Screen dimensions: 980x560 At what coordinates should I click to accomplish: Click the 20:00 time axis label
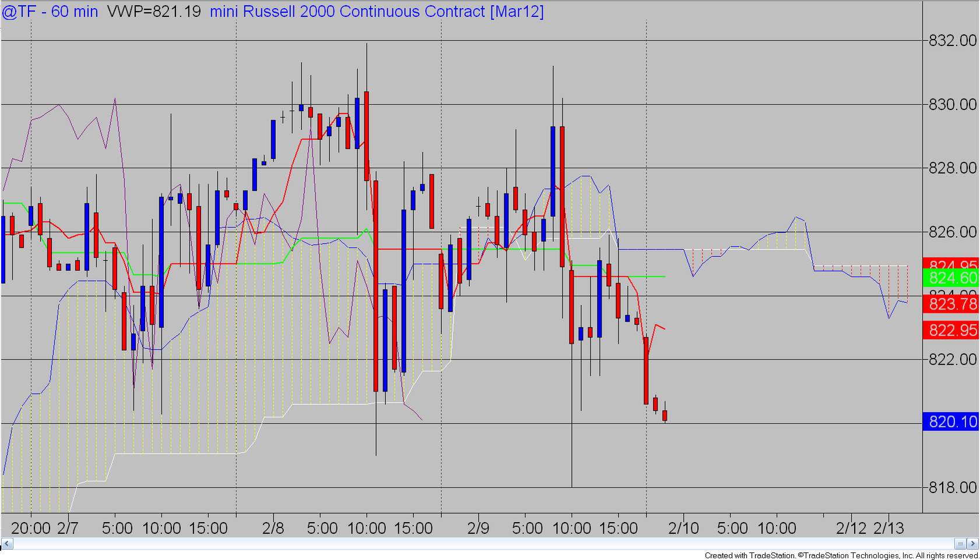pyautogui.click(x=31, y=529)
